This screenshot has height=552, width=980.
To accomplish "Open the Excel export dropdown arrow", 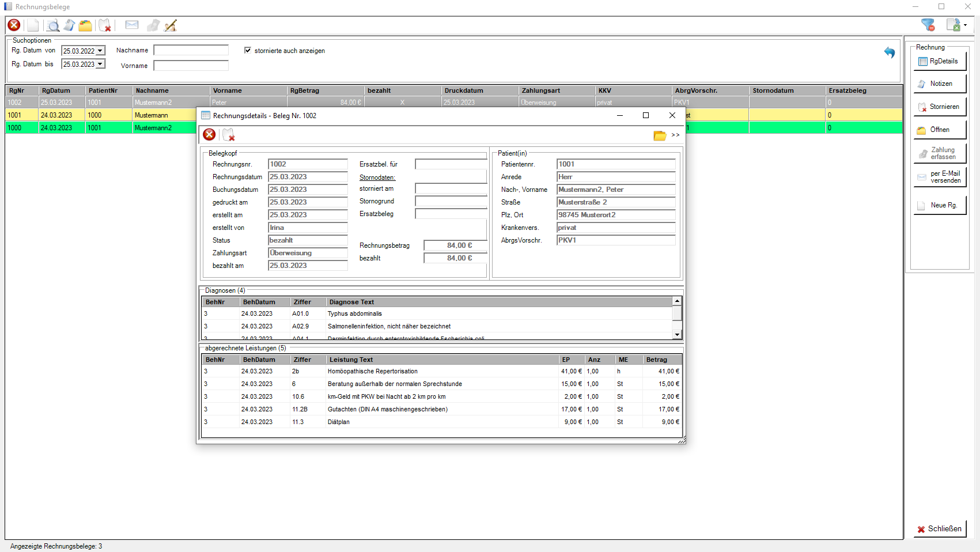I will [x=965, y=25].
